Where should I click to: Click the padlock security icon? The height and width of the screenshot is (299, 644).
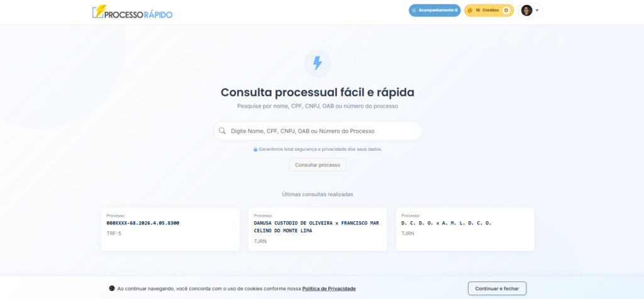point(255,149)
